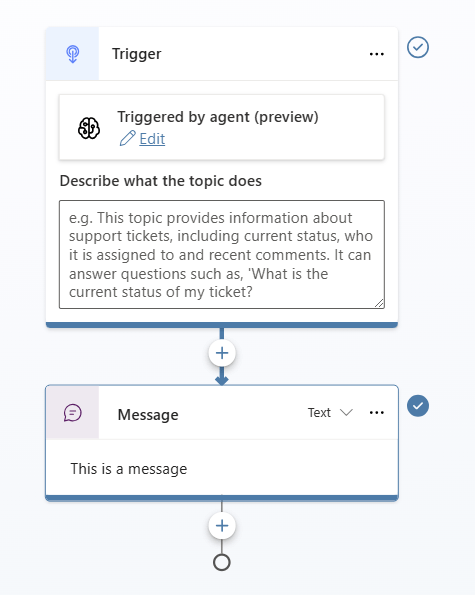Click the end-of-flow circle node
The width and height of the screenshot is (475, 595).
(x=222, y=562)
